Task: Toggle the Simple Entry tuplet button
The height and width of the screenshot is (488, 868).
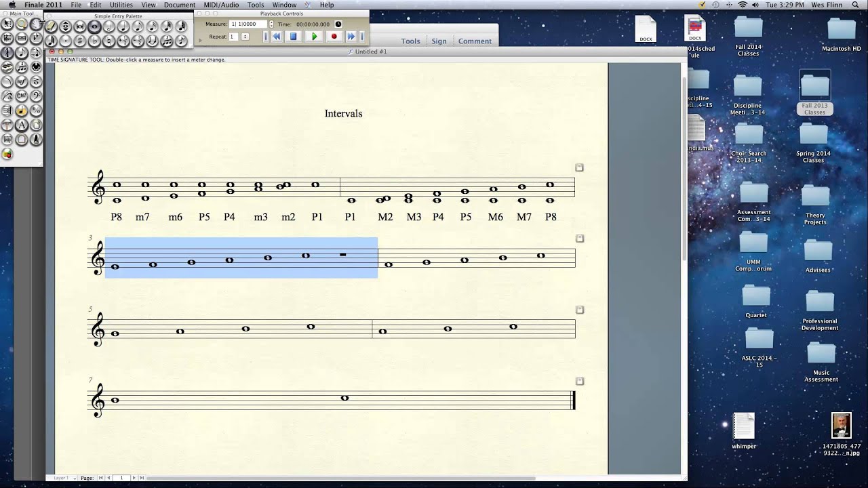Action: point(167,41)
